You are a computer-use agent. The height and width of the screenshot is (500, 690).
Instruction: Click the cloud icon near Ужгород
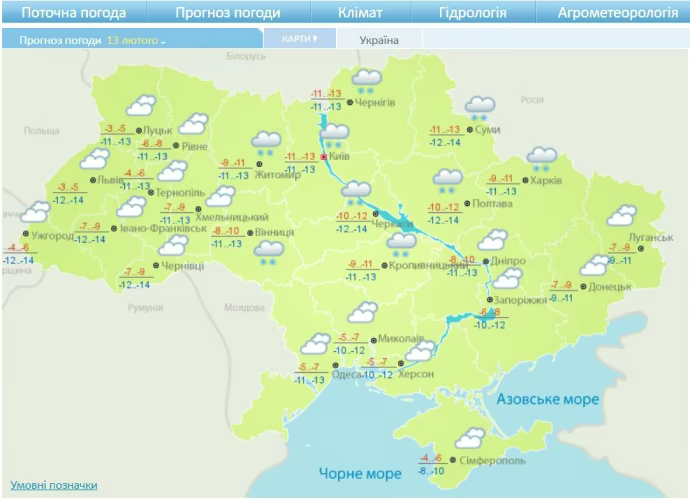click(x=35, y=212)
